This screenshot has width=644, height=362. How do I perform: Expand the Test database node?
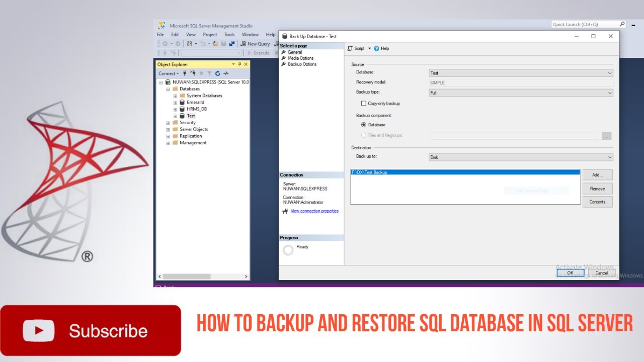tap(175, 116)
